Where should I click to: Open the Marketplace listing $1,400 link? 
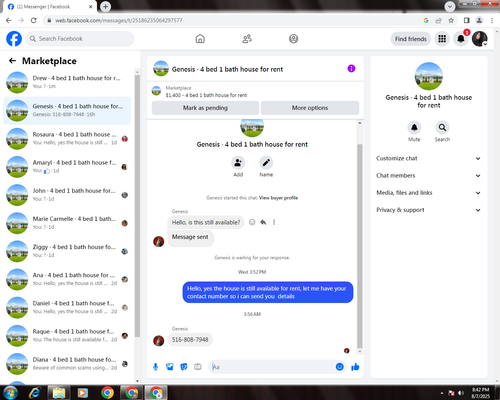206,95
